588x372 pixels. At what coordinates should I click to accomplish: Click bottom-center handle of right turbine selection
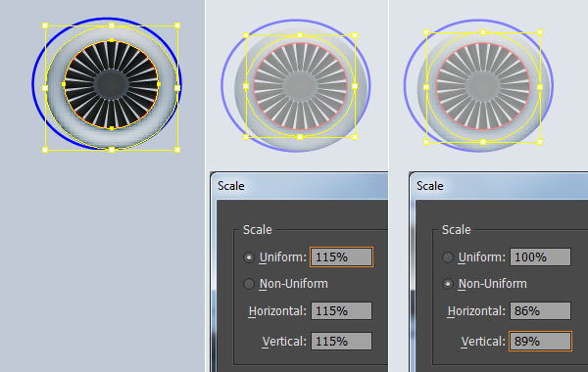click(483, 142)
